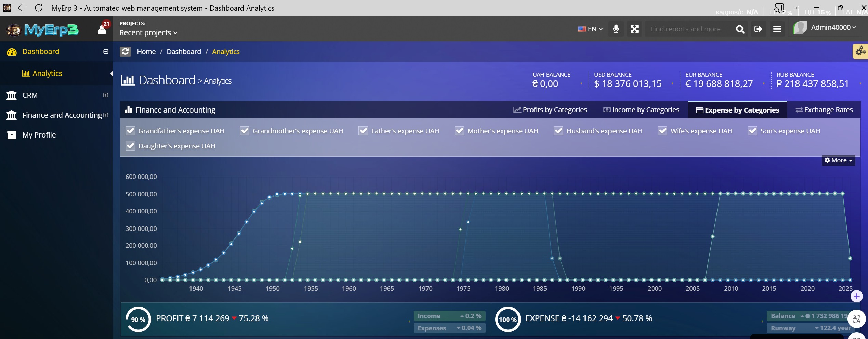This screenshot has height=339, width=868.
Task: Switch to Income by Categories tab
Action: (x=641, y=110)
